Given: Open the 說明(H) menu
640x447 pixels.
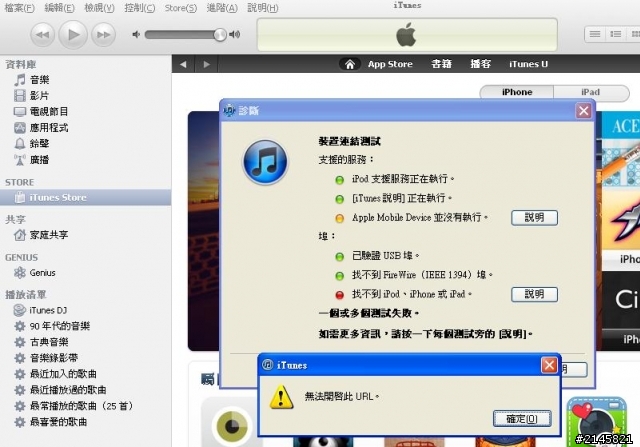Looking at the screenshot, I should click(x=263, y=8).
